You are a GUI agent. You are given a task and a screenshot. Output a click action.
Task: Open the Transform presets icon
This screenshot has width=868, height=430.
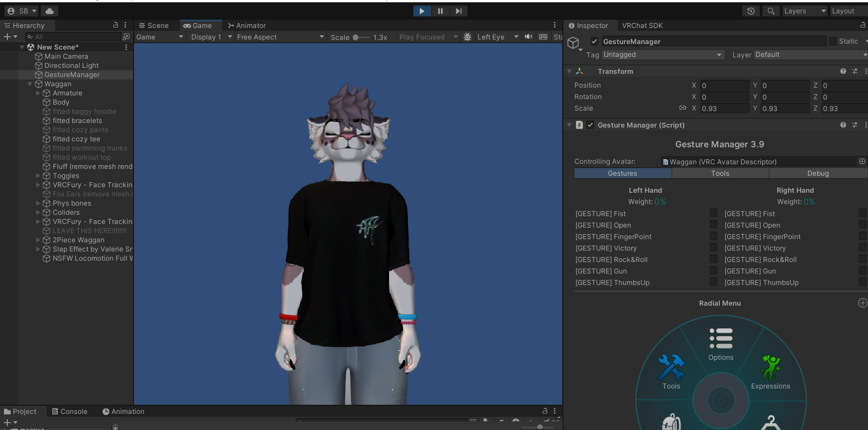pos(855,71)
